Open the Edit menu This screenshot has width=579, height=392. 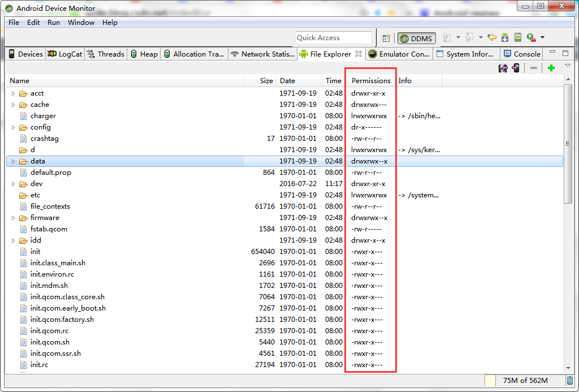tap(33, 23)
